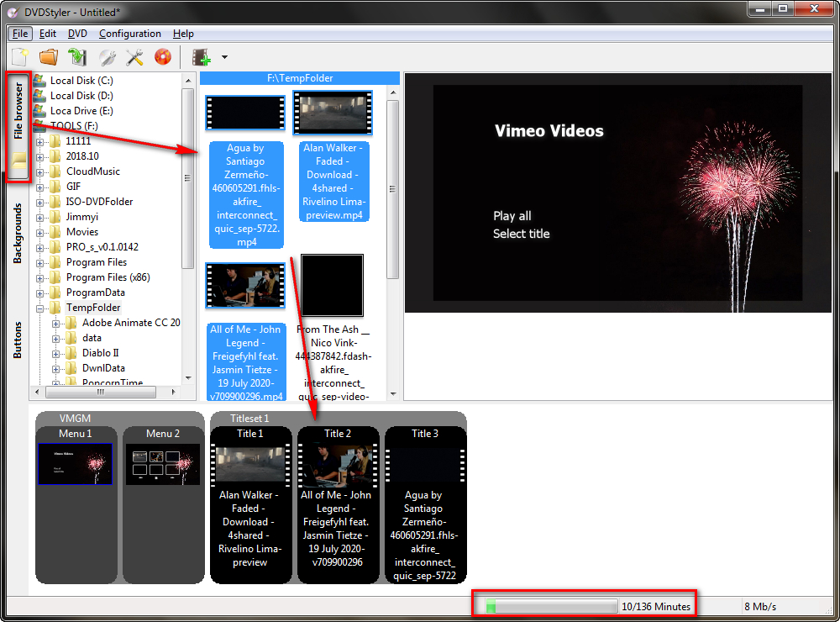Click the 10/136 Minutes status text
Image resolution: width=840 pixels, height=622 pixels.
tap(656, 607)
